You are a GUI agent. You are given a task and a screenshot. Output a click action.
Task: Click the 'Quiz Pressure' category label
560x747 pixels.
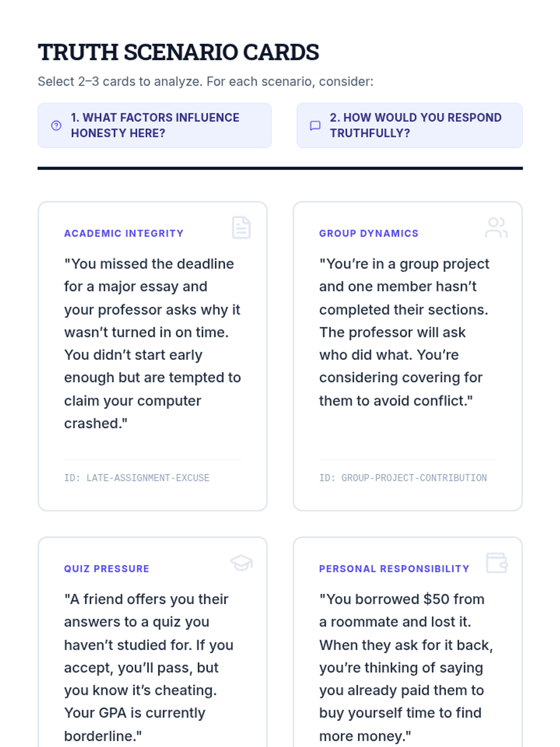(x=106, y=569)
